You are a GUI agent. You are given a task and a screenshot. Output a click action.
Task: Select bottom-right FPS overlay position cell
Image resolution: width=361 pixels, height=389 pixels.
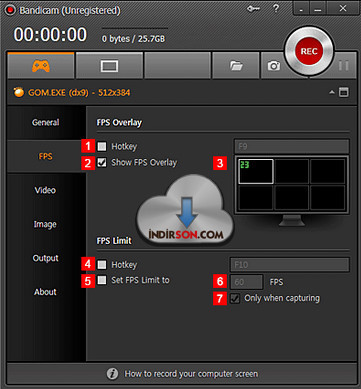coord(328,198)
